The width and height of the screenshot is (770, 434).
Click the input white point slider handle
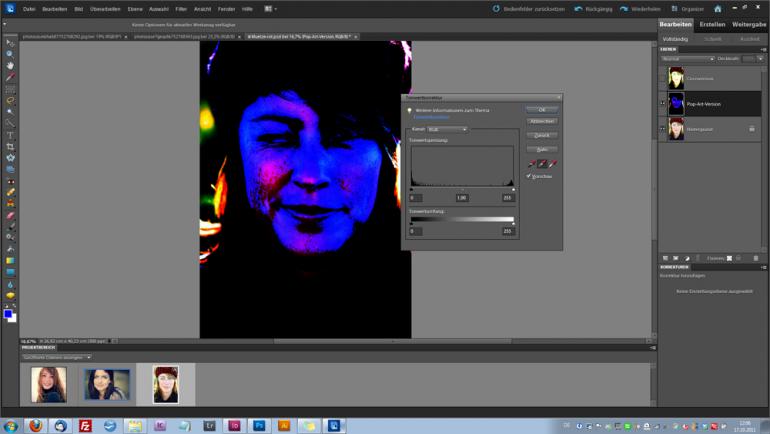click(x=513, y=190)
